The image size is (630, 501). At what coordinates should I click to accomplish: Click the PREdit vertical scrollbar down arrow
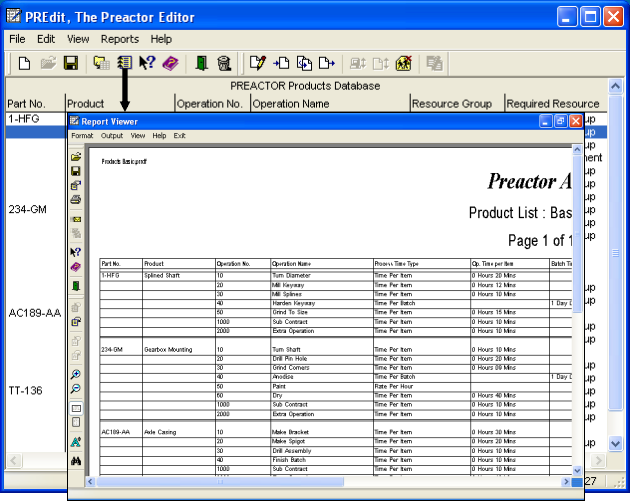click(x=615, y=443)
